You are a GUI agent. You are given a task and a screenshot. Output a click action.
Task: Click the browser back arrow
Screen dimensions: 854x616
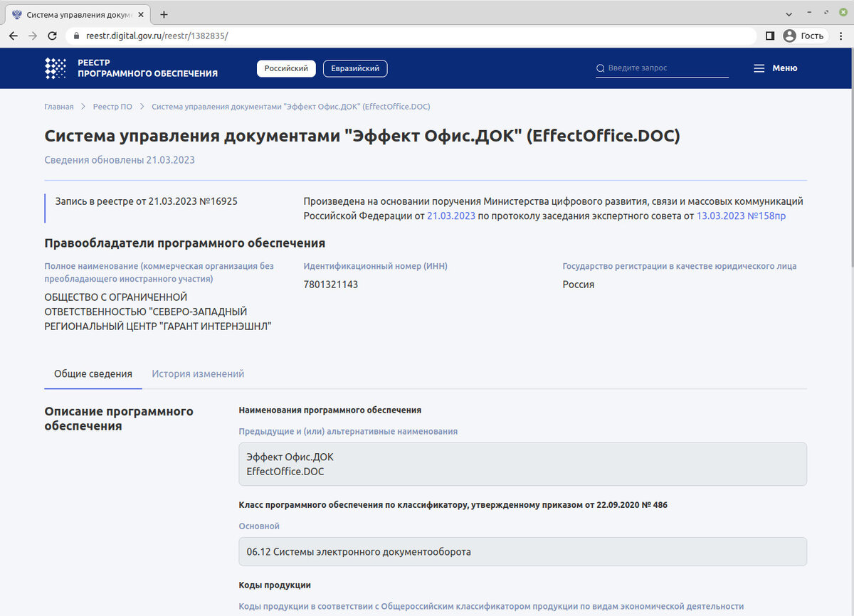[14, 36]
